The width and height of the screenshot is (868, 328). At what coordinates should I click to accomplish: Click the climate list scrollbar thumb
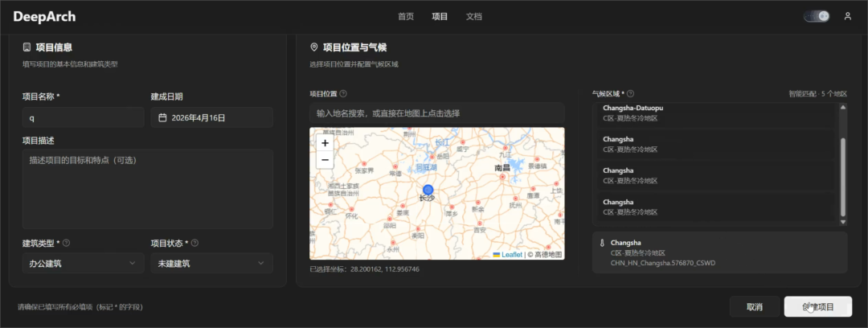click(843, 177)
